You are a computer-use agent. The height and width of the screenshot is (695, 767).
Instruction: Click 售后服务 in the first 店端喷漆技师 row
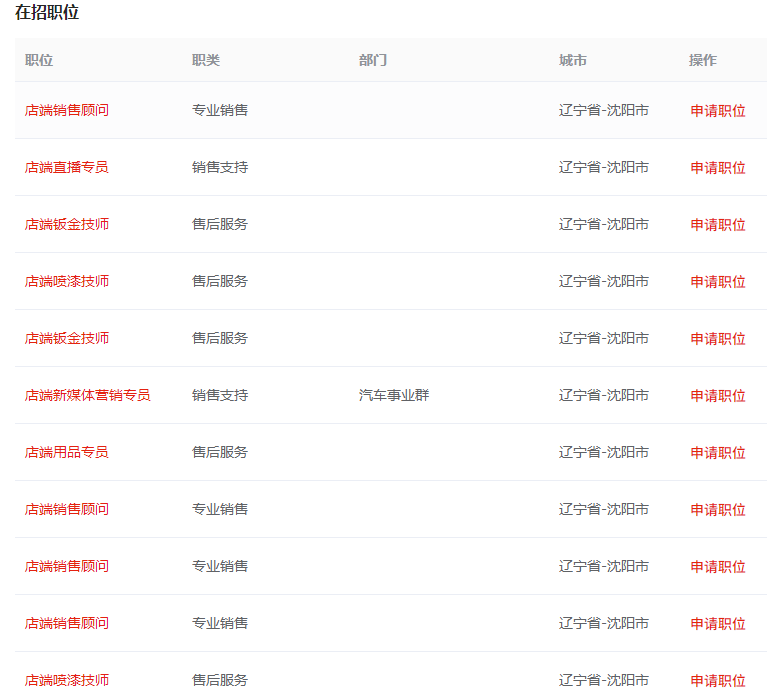pos(220,282)
